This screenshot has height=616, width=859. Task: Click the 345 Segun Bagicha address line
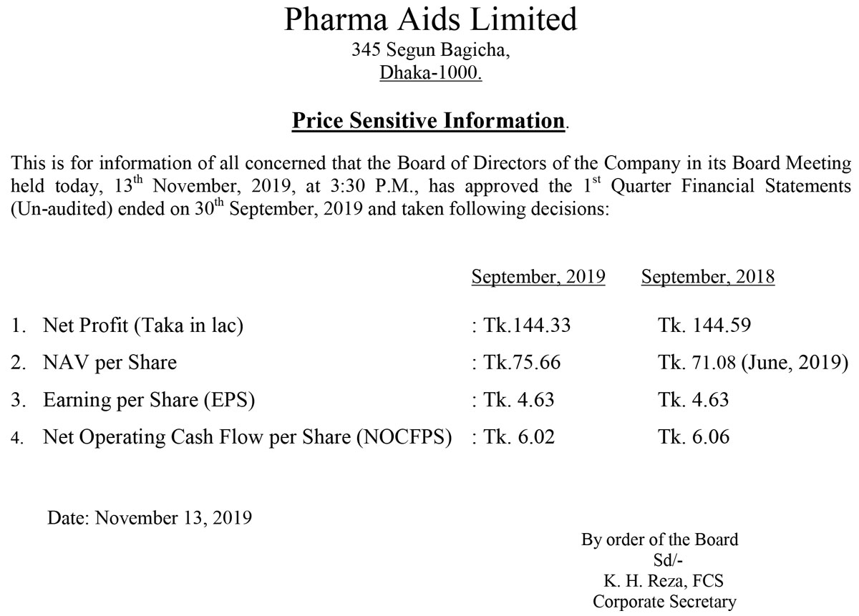click(430, 50)
